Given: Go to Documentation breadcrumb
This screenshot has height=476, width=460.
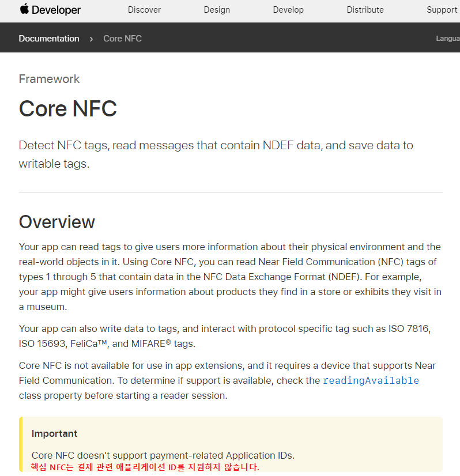Looking at the screenshot, I should pyautogui.click(x=49, y=39).
